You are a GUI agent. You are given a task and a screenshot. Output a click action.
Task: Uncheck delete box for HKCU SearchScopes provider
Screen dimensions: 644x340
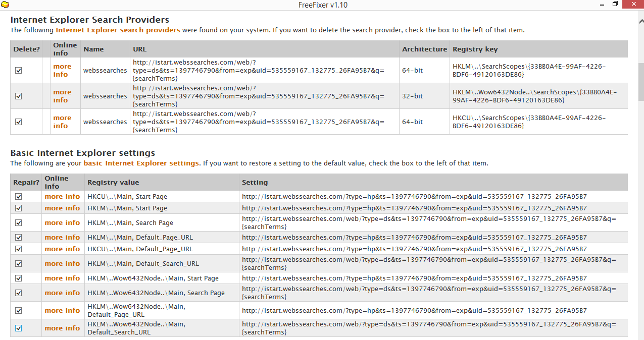[19, 122]
